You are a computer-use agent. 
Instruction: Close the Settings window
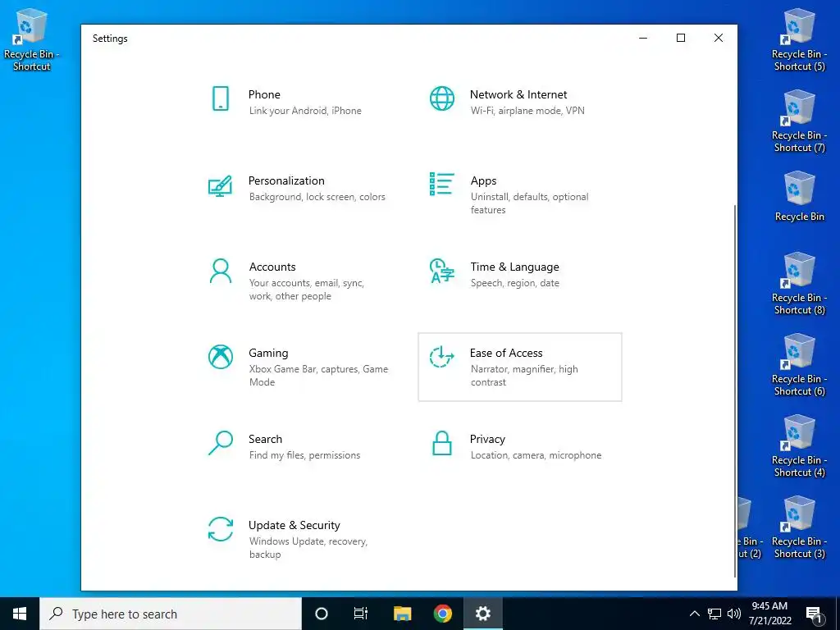[719, 38]
